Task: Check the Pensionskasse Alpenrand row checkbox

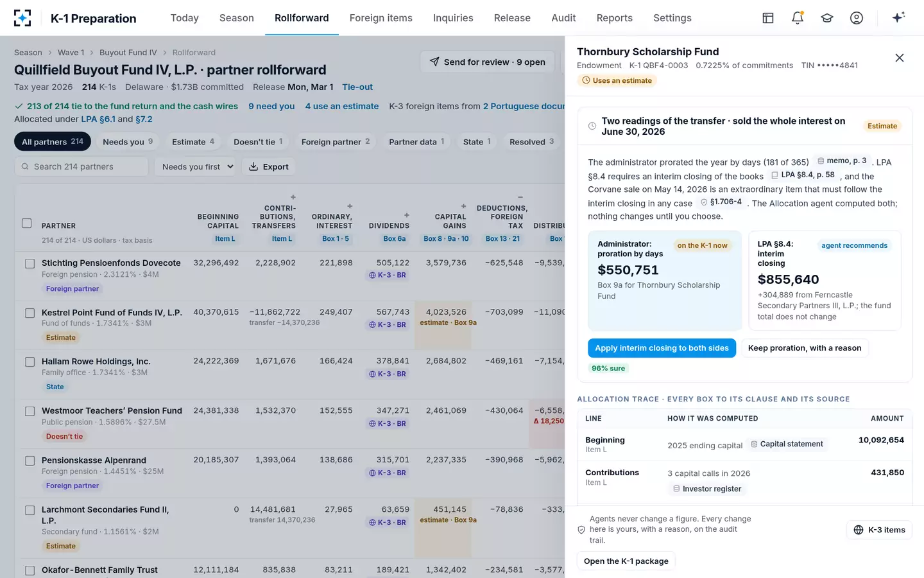Action: tap(30, 460)
